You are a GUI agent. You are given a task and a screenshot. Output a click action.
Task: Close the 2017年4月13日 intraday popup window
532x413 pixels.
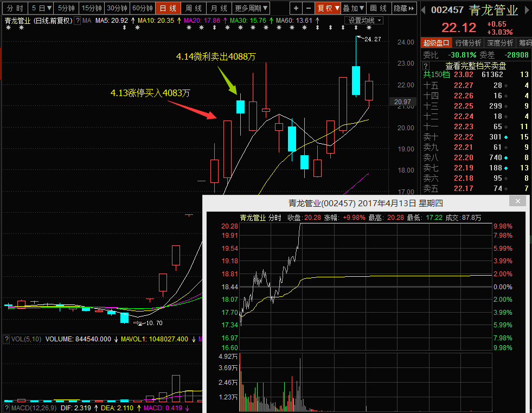(518, 201)
